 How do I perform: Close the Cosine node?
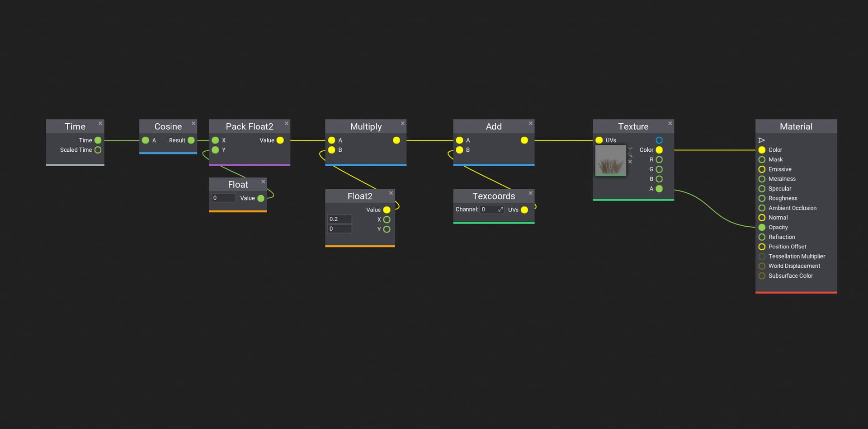[193, 123]
